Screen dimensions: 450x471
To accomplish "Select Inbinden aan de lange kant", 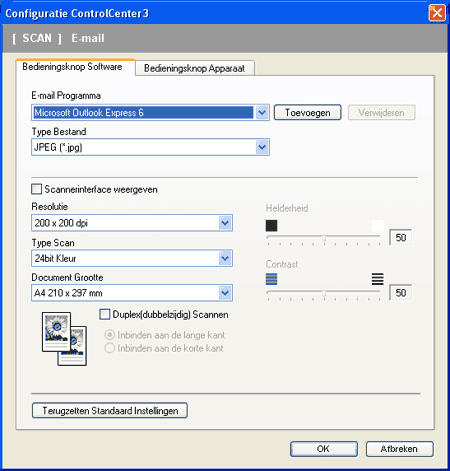I will 110,335.
